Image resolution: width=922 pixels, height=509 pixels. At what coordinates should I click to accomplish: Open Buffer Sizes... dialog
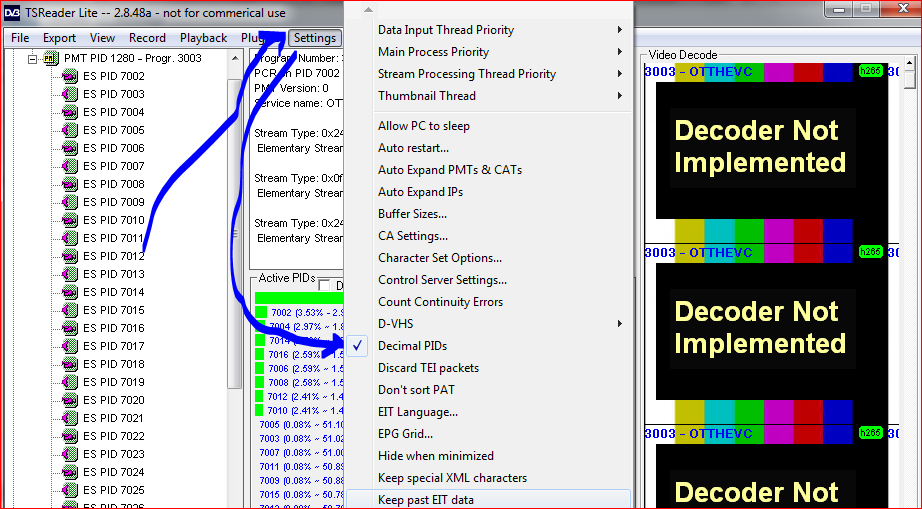pyautogui.click(x=412, y=214)
